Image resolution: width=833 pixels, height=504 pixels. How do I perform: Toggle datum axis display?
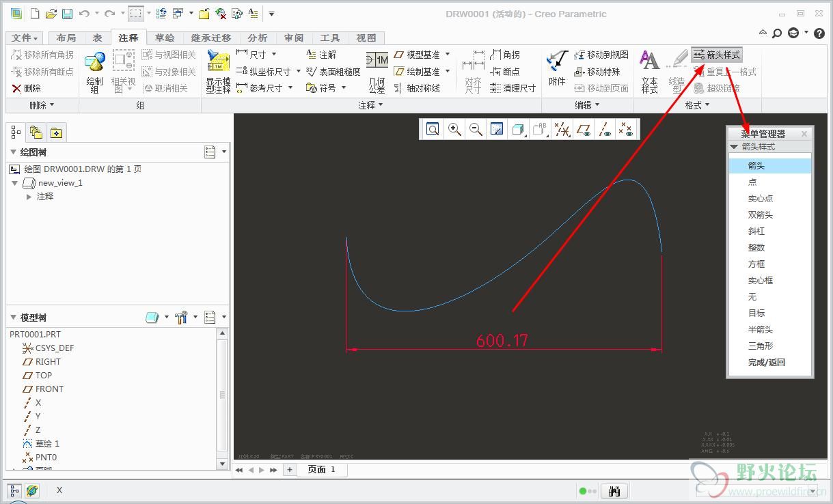click(x=605, y=129)
